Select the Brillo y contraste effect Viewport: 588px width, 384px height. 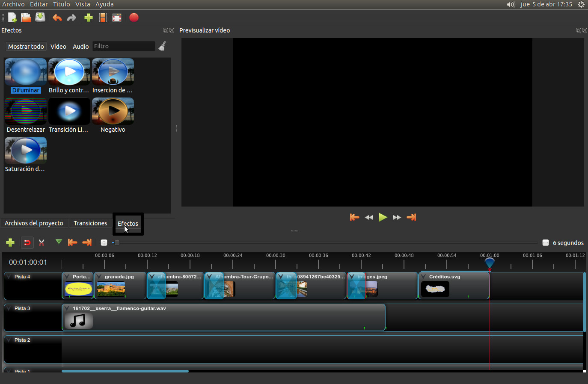click(x=69, y=76)
